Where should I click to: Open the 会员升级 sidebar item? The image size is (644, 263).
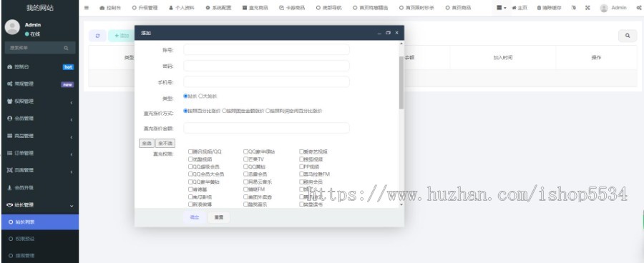(x=39, y=187)
